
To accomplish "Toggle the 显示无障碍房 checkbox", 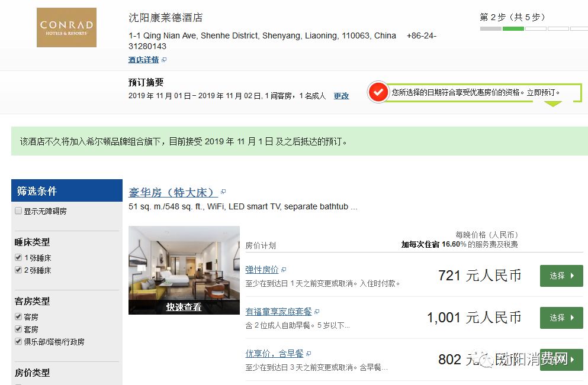I will (18, 211).
